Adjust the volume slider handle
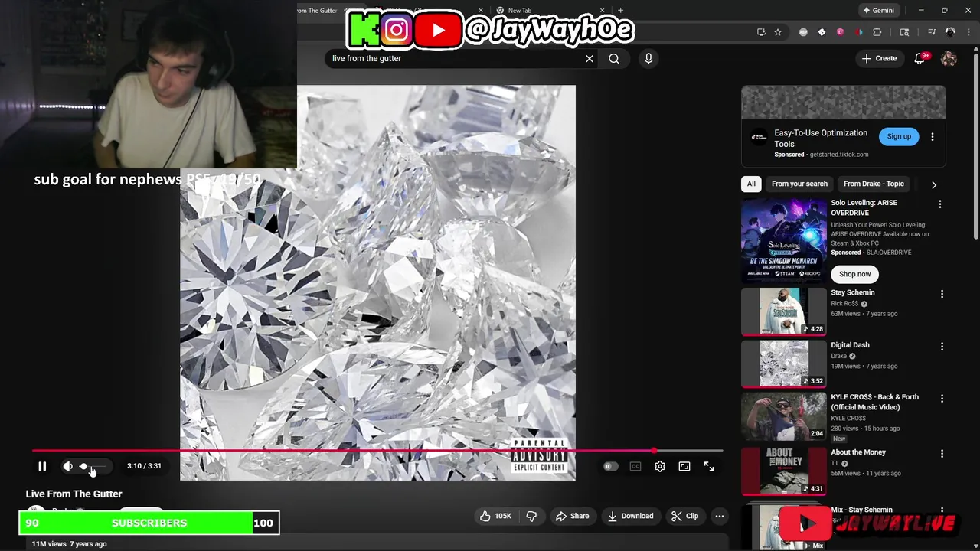 [83, 466]
